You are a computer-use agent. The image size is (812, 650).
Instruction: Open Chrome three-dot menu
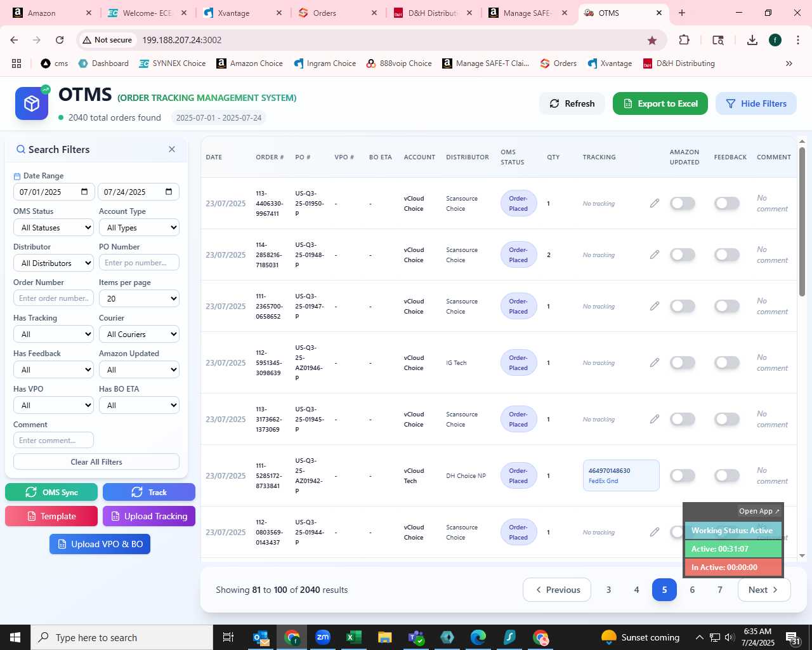[x=797, y=40]
